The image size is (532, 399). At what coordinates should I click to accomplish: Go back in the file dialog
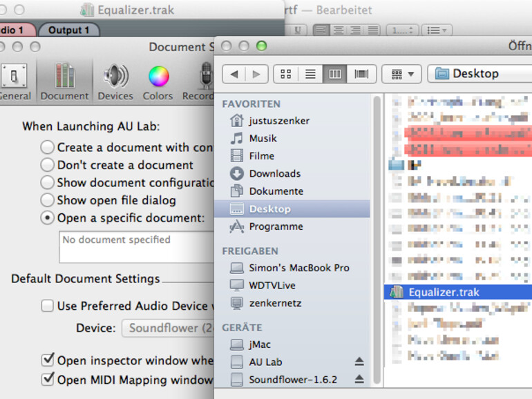click(234, 74)
